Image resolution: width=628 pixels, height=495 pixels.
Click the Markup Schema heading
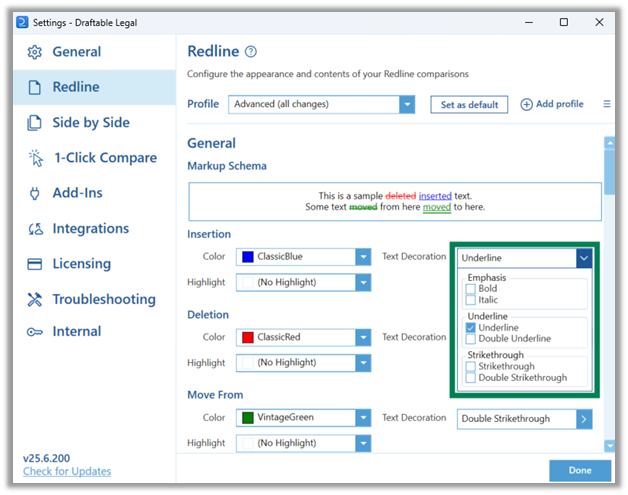[x=227, y=166]
